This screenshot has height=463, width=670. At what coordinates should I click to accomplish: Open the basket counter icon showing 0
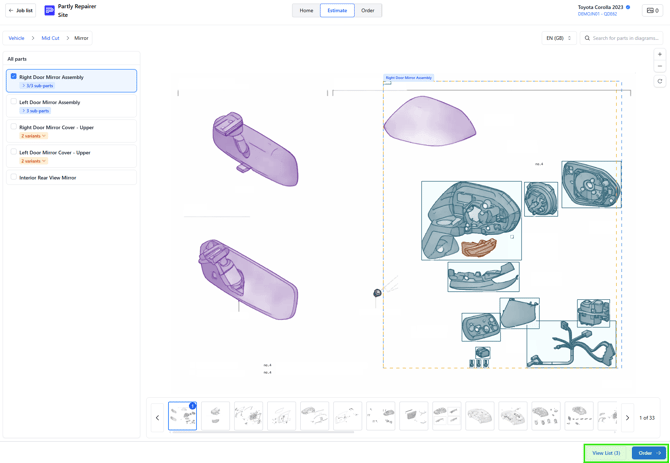[652, 10]
